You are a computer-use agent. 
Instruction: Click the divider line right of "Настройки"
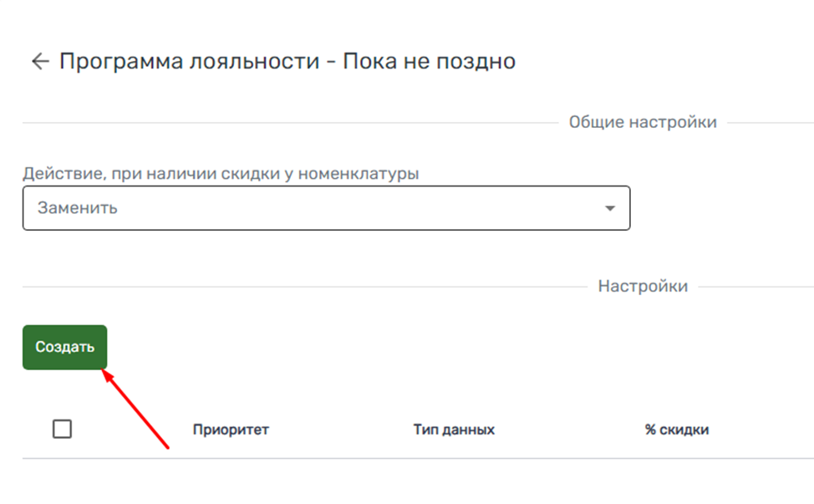click(755, 287)
